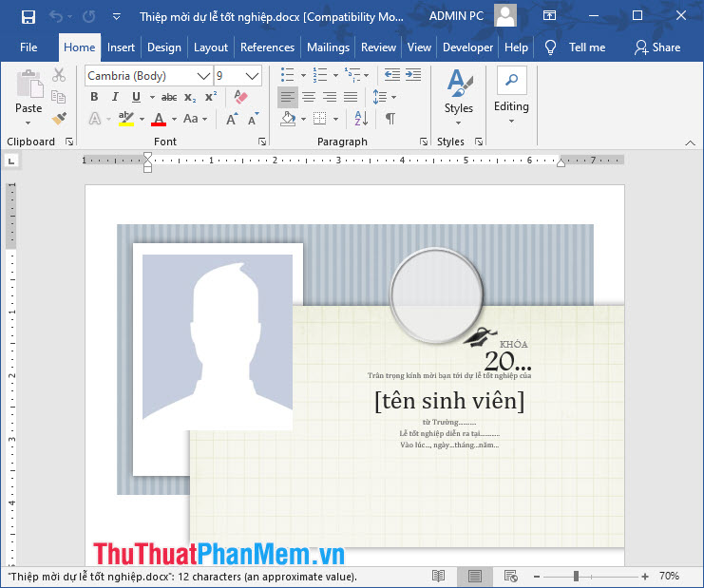Switch to the Insert tab

(121, 47)
